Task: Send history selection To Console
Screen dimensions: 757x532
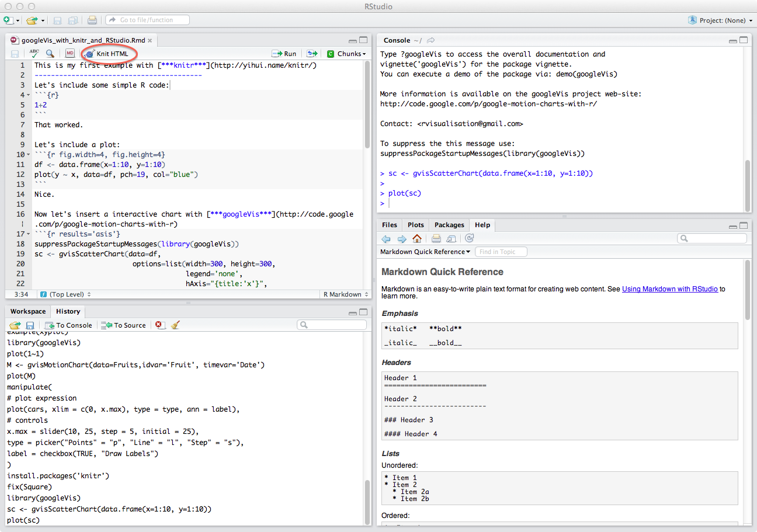Action: pyautogui.click(x=68, y=325)
